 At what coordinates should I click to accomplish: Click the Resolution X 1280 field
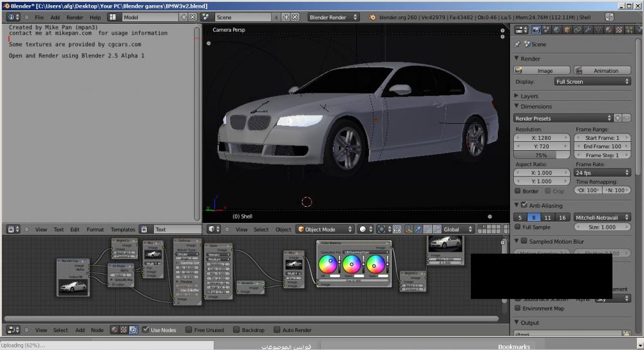click(x=542, y=138)
